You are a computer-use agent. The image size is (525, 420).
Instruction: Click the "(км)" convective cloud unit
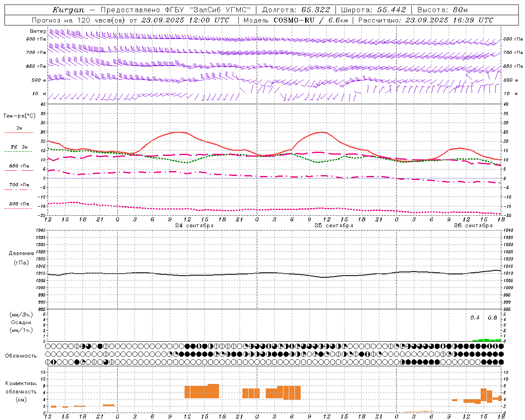point(21,399)
